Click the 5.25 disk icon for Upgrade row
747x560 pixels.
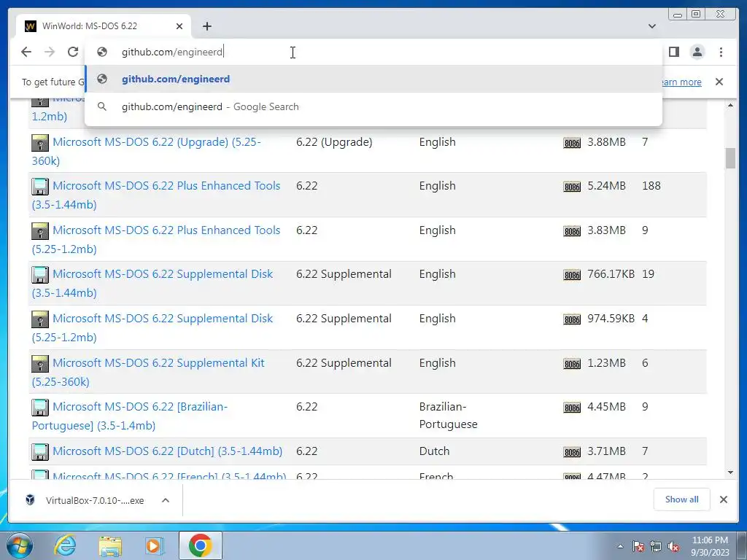point(40,142)
